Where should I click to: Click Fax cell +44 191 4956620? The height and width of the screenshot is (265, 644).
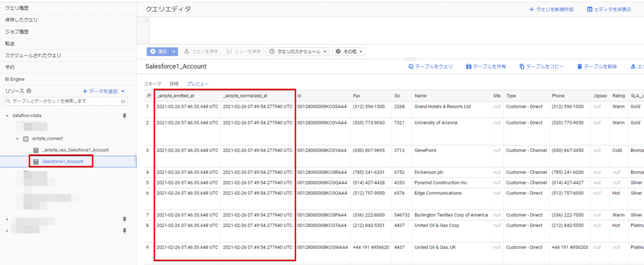(371, 247)
